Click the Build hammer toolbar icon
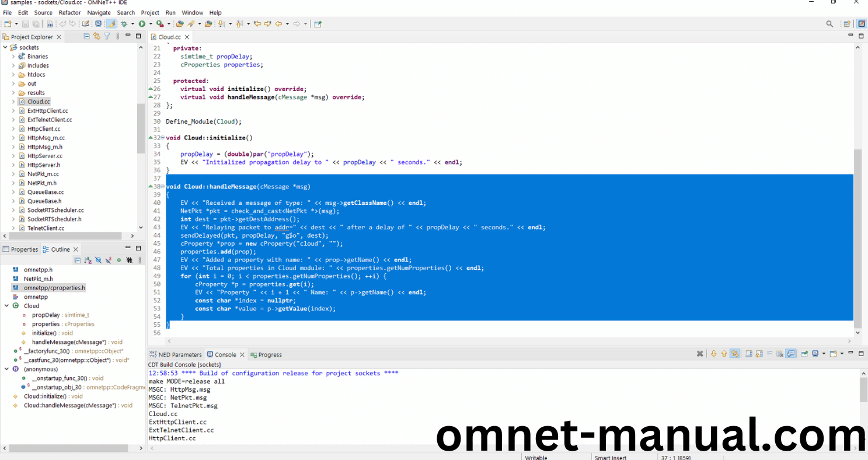 tap(50, 24)
